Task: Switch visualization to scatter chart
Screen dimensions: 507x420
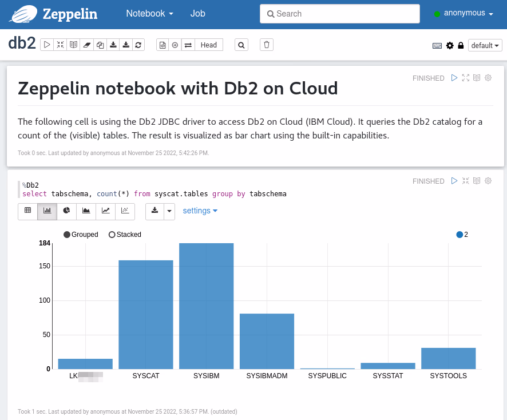Action: [x=125, y=211]
